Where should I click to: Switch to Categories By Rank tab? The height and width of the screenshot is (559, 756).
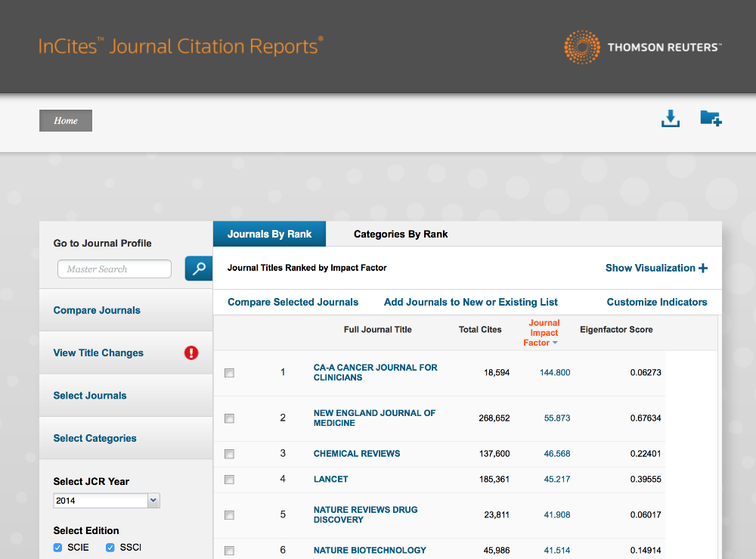(x=401, y=234)
